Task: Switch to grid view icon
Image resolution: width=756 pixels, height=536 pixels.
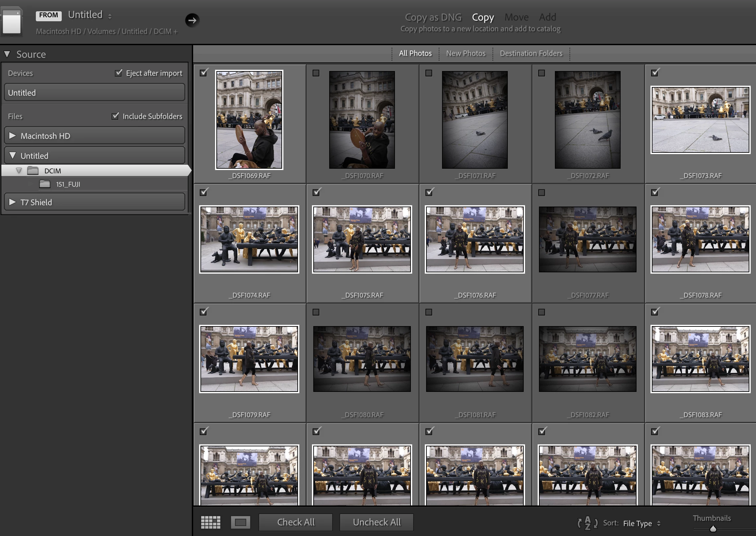Action: pos(210,522)
